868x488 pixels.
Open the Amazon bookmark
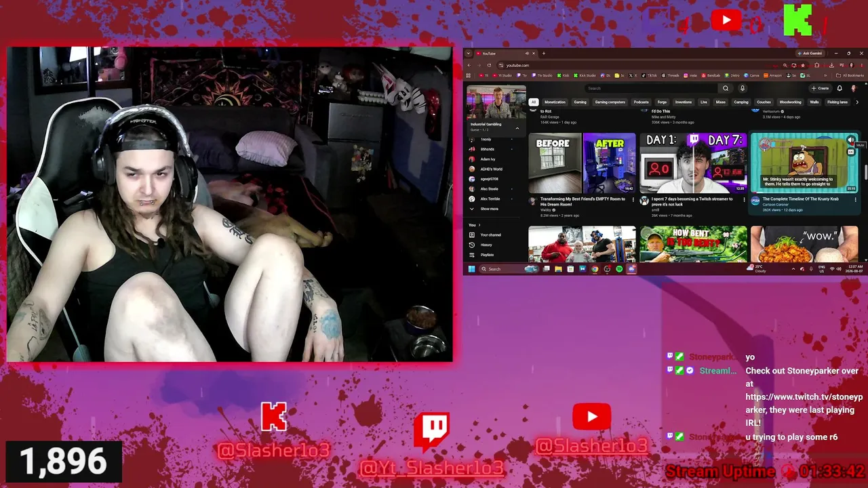[772, 75]
